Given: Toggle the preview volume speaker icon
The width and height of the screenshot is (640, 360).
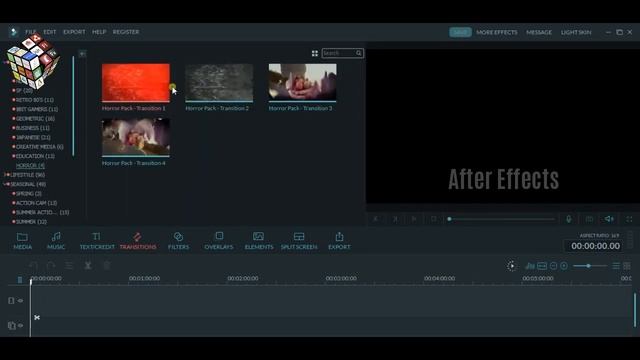Looking at the screenshot, I should tap(609, 219).
